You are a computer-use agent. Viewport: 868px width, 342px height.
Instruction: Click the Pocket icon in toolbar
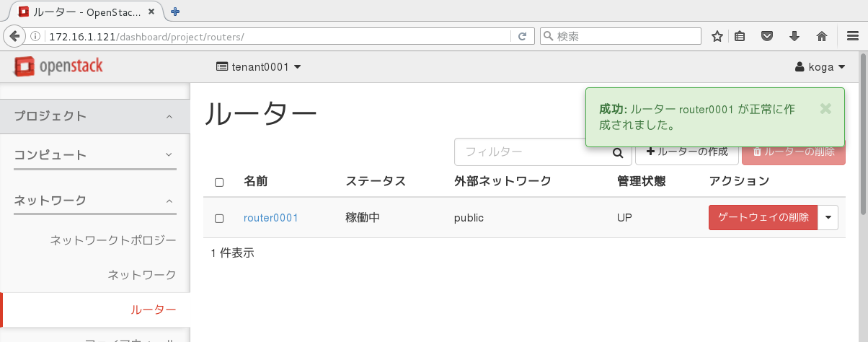(x=768, y=36)
